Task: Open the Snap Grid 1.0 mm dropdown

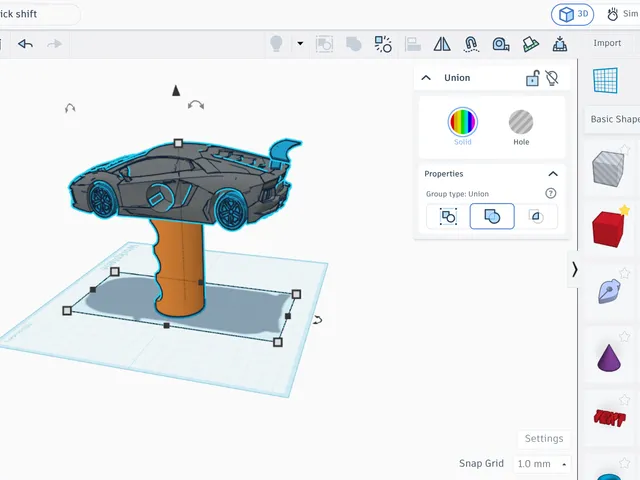Action: pyautogui.click(x=542, y=464)
